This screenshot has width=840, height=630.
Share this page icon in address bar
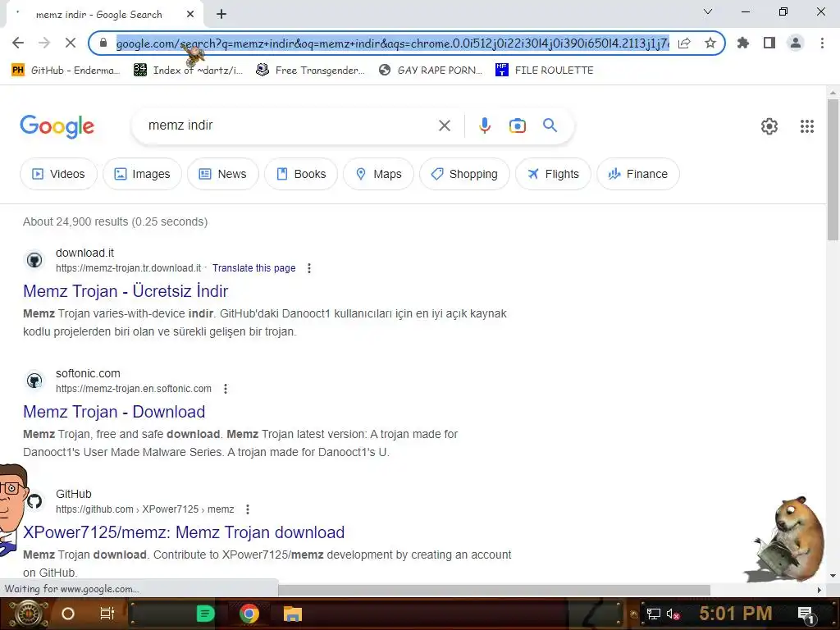click(684, 43)
